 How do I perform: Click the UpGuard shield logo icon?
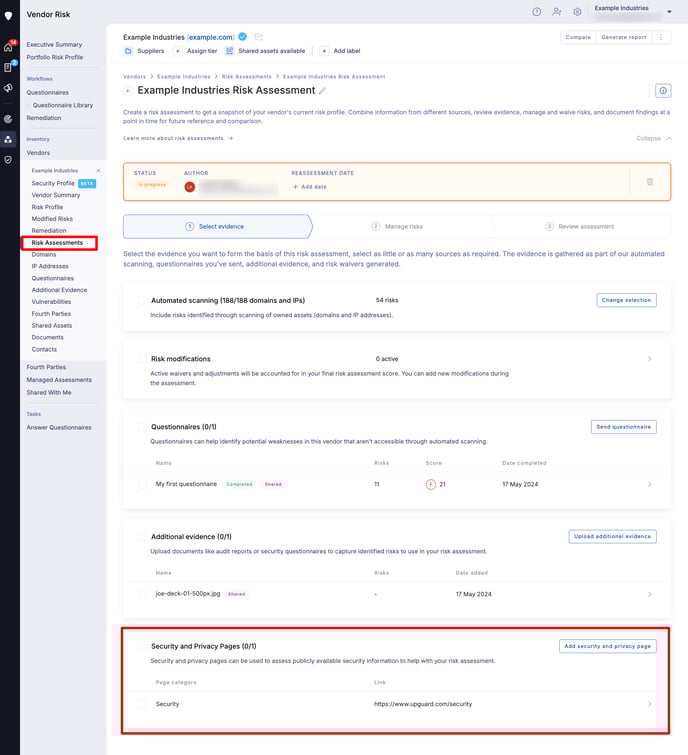pos(8,15)
